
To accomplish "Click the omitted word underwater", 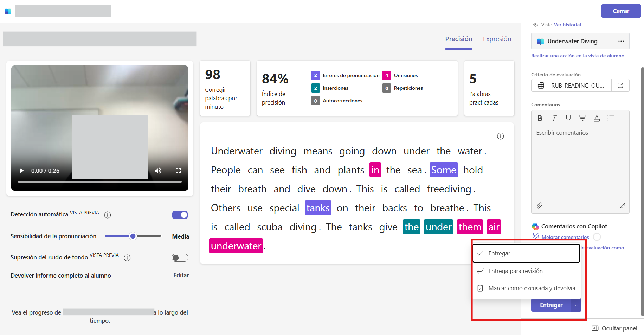I will pos(236,246).
